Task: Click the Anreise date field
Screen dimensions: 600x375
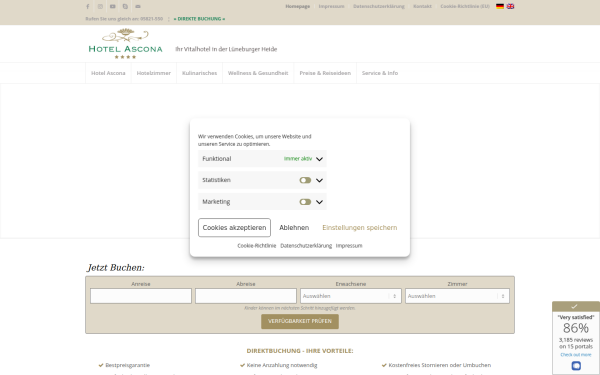Action: [x=141, y=296]
